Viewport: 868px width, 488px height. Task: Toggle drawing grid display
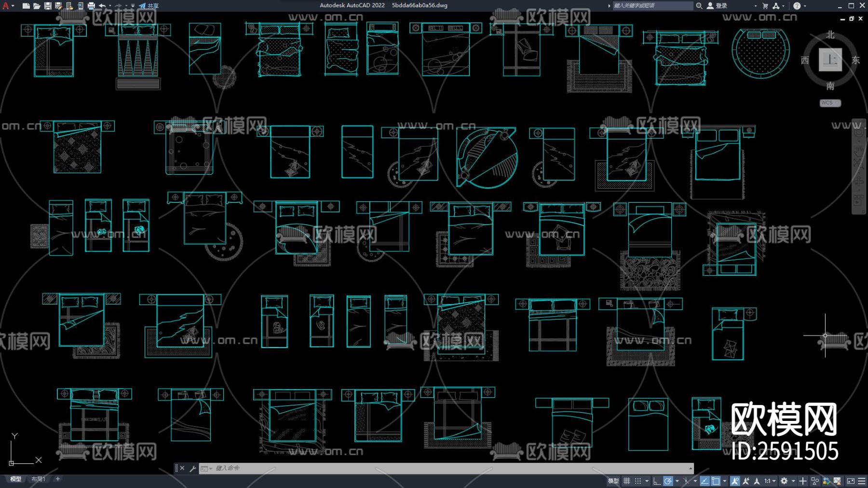pos(626,481)
